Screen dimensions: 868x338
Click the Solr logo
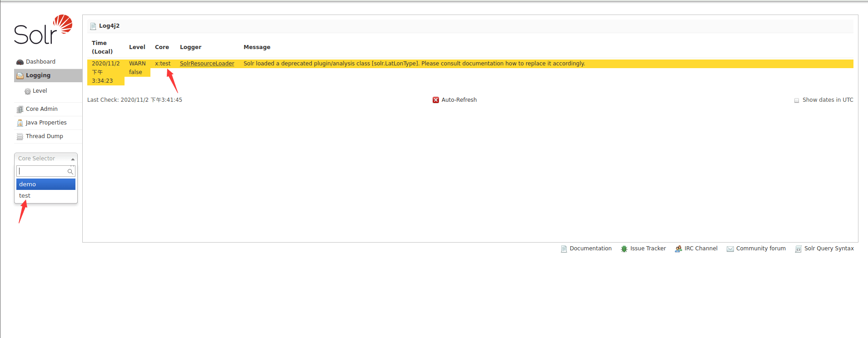tap(43, 30)
